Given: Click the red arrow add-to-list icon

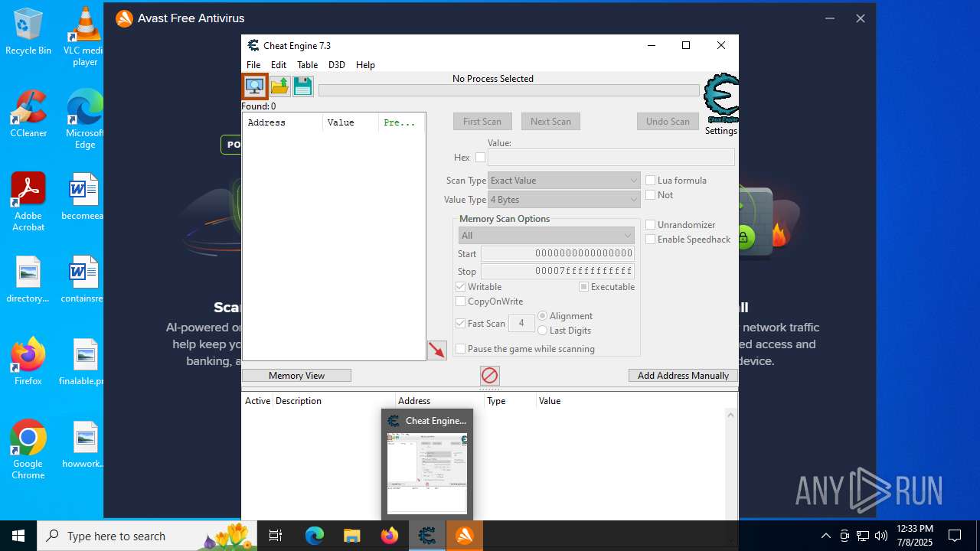Looking at the screenshot, I should 437,350.
